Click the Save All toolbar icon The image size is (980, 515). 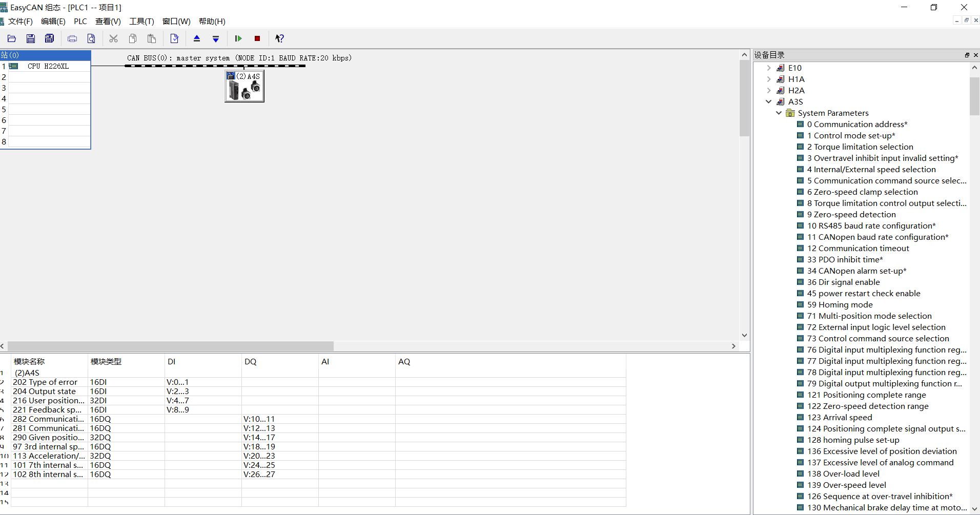click(x=50, y=38)
